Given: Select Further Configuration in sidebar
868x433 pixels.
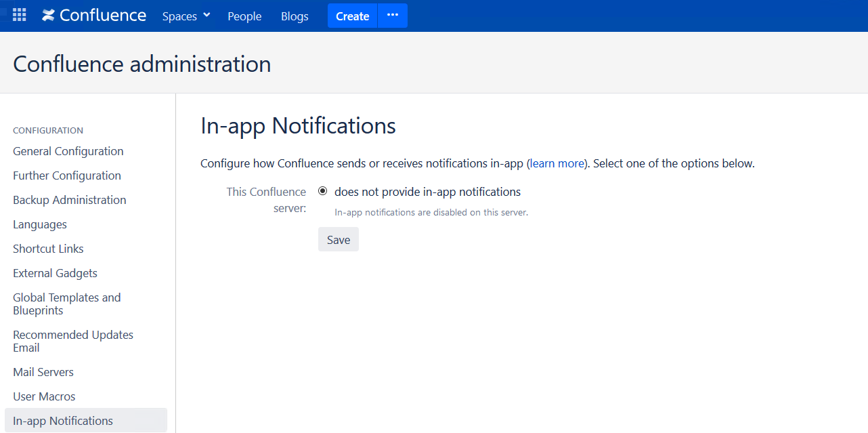Looking at the screenshot, I should pos(67,176).
